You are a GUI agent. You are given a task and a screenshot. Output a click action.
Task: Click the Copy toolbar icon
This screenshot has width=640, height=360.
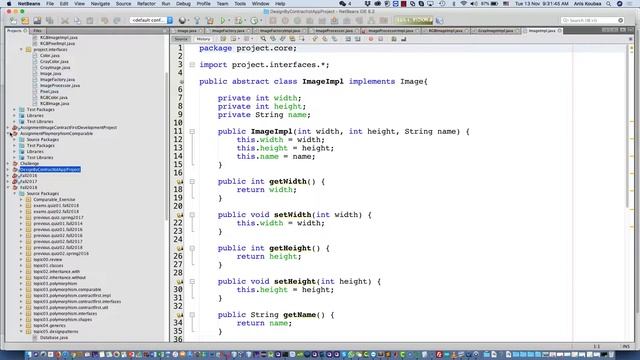click(77, 20)
